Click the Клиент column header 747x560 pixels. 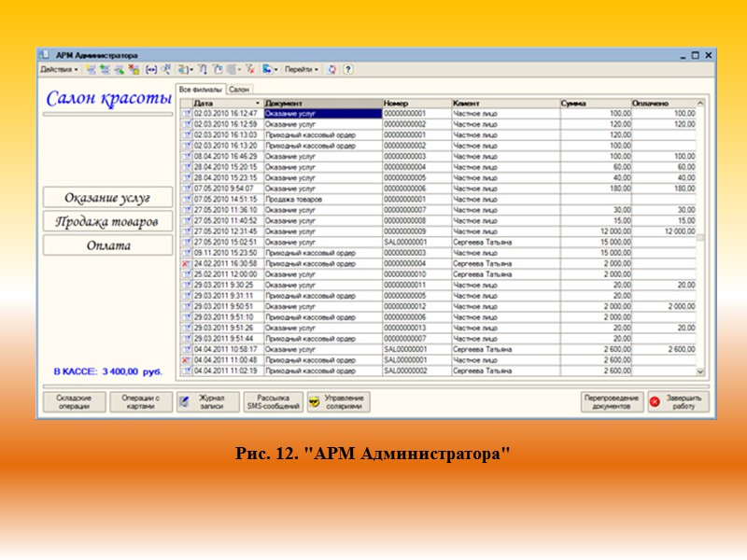(x=505, y=103)
